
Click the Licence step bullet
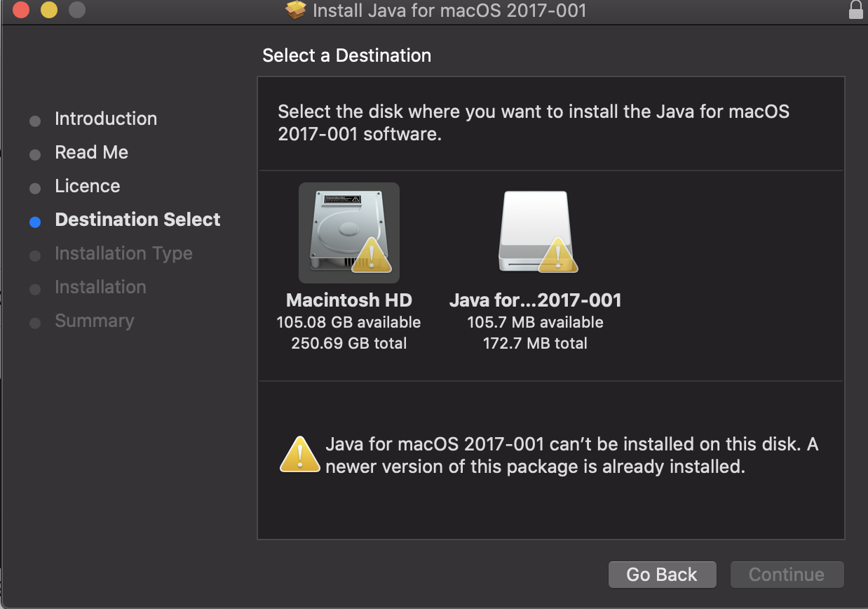pyautogui.click(x=35, y=188)
